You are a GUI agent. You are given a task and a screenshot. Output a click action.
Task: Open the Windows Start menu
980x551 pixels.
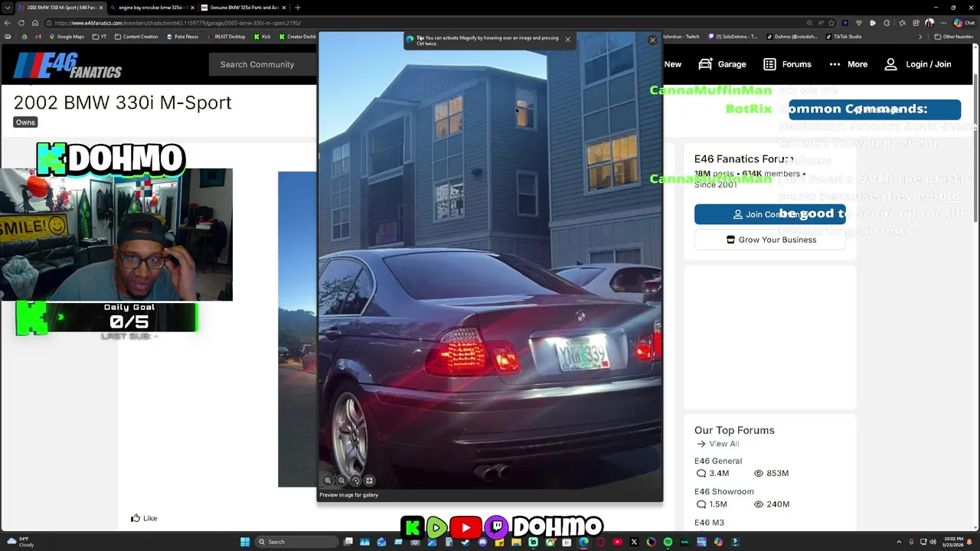click(x=245, y=542)
